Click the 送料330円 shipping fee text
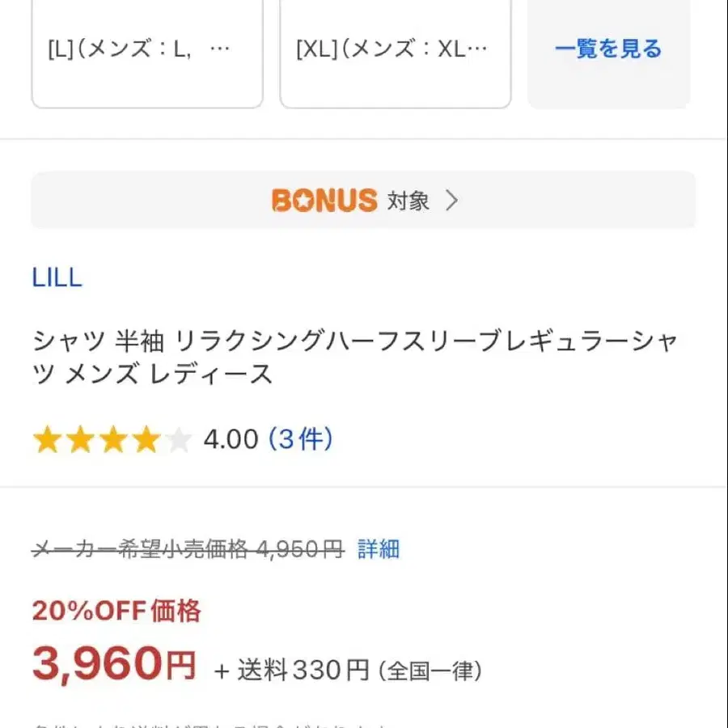Image resolution: width=728 pixels, height=728 pixels. [x=303, y=671]
